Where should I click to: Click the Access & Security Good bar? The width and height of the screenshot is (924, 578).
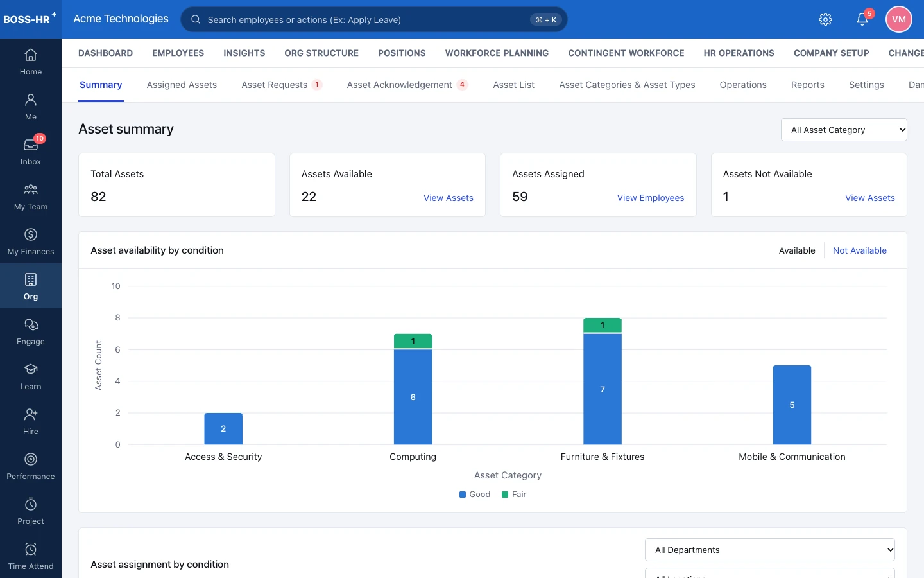(223, 428)
